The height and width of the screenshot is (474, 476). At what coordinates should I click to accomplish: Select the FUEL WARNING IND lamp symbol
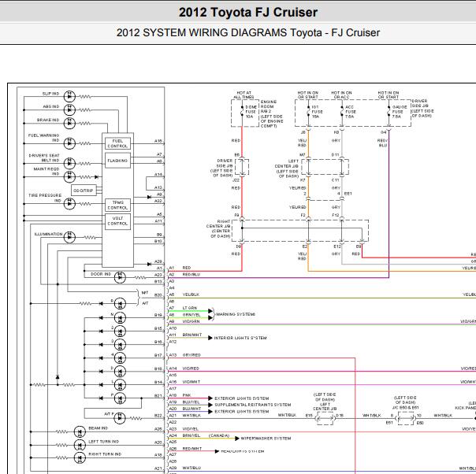[x=69, y=143]
